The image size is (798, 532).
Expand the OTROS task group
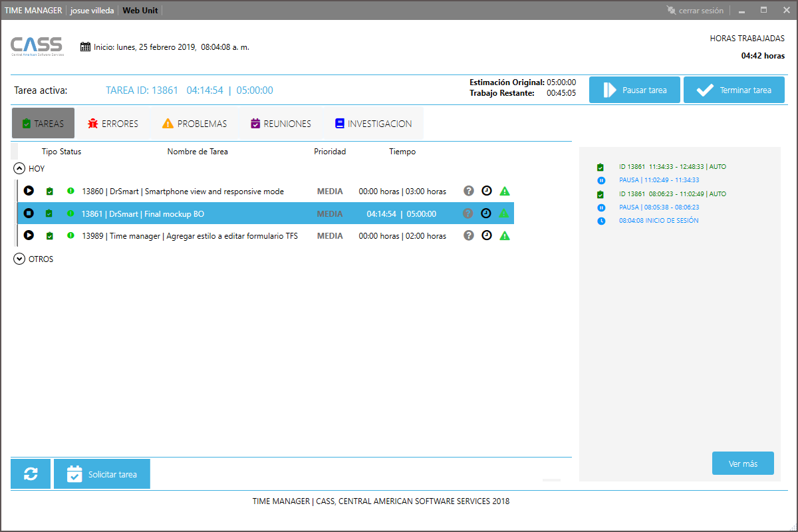(x=20, y=259)
